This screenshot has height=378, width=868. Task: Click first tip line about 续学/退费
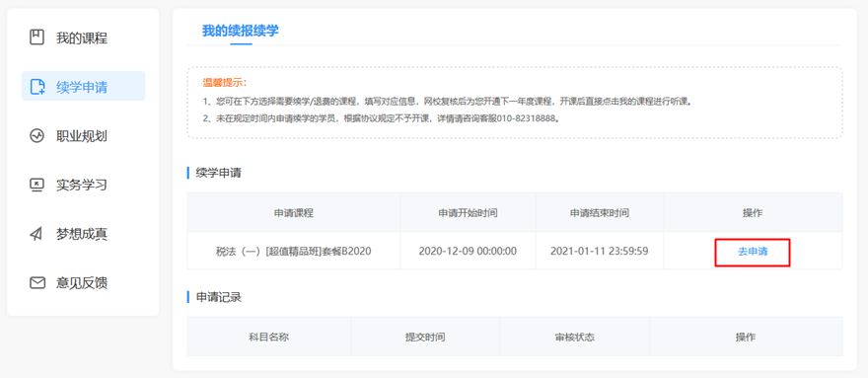[448, 102]
